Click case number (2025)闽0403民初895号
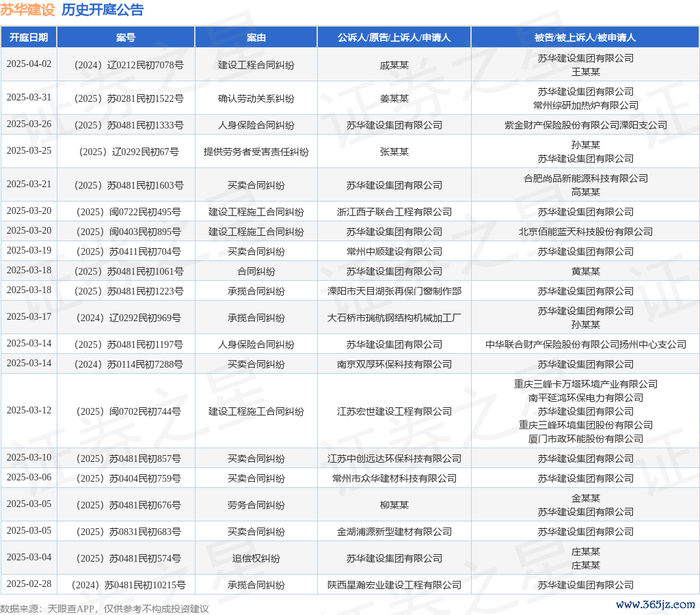 click(x=129, y=232)
